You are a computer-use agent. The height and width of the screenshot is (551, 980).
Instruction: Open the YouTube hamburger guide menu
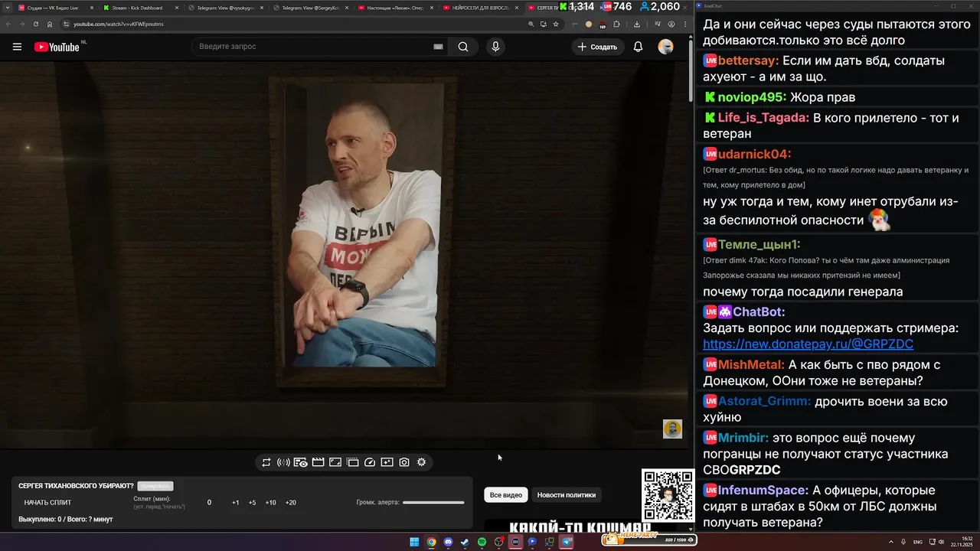(x=17, y=47)
